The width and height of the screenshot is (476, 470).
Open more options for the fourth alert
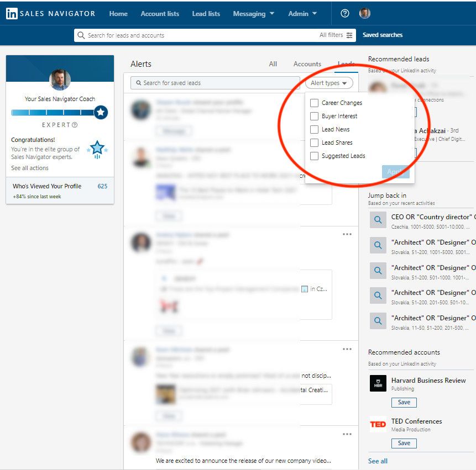347,349
